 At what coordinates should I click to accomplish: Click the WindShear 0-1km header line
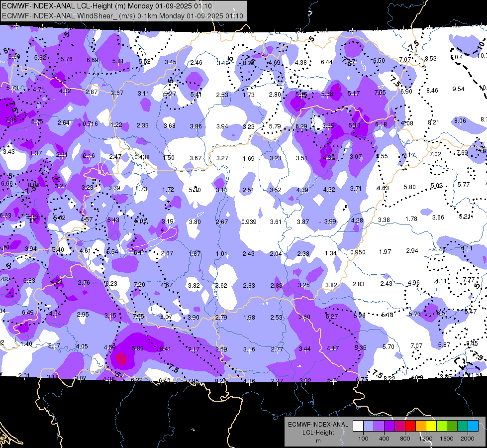(122, 16)
